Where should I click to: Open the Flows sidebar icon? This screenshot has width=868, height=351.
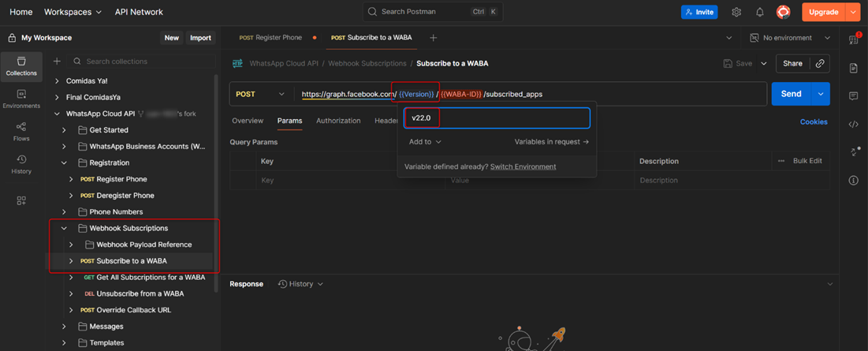pyautogui.click(x=21, y=131)
